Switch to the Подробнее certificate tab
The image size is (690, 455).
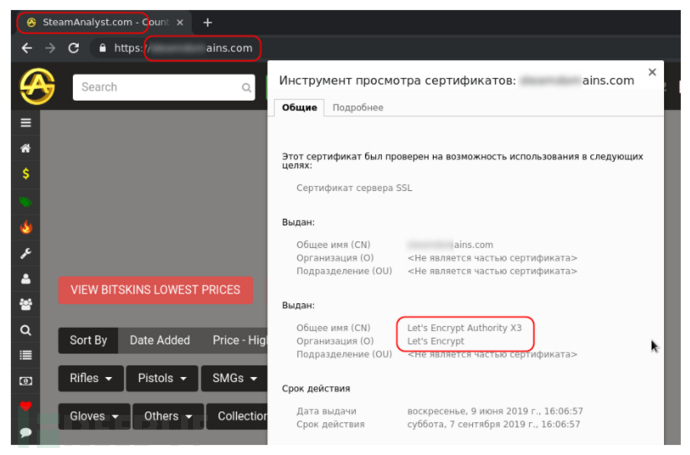[x=358, y=108]
